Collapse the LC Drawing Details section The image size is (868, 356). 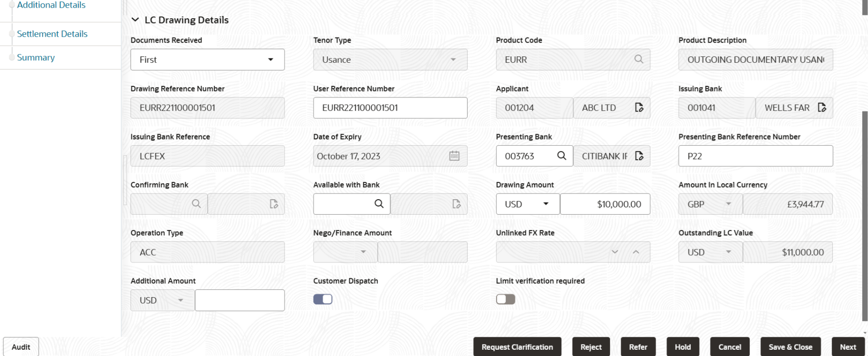click(x=135, y=20)
